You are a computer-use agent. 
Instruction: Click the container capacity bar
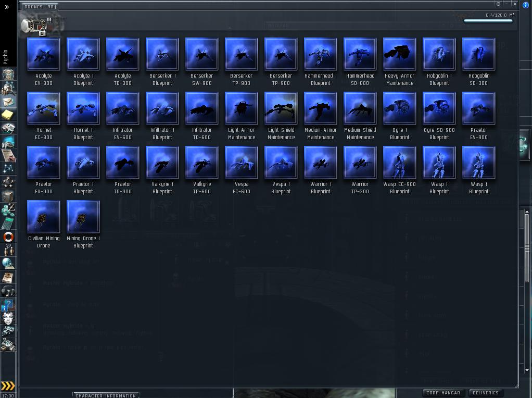(488, 21)
